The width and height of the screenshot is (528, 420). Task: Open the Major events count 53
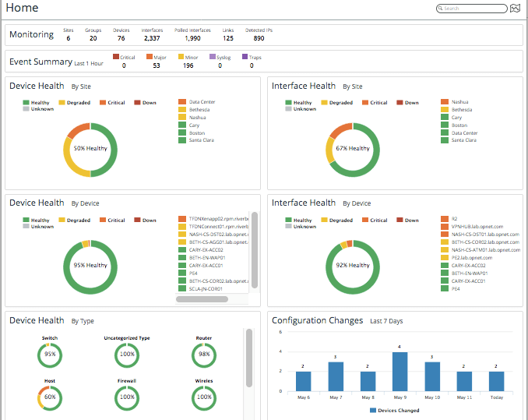[x=157, y=65]
